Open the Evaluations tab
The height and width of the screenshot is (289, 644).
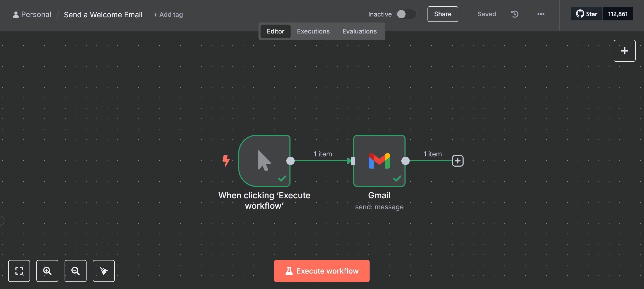pos(359,31)
